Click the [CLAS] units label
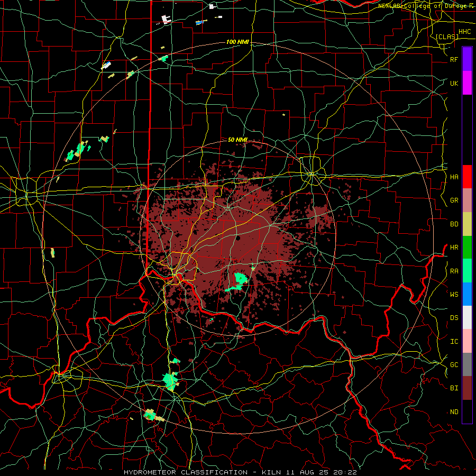Screen dimensions: 476x476 pyautogui.click(x=447, y=36)
